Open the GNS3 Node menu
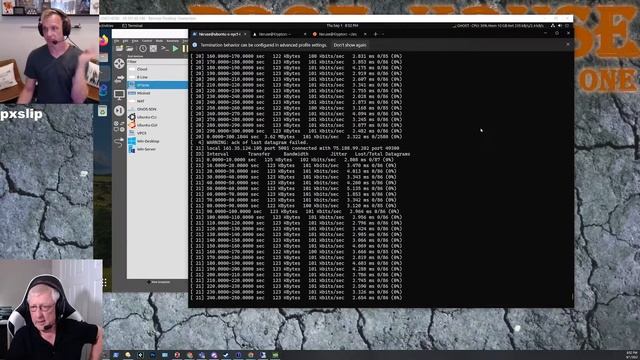The height and width of the screenshot is (360, 640). (159, 41)
